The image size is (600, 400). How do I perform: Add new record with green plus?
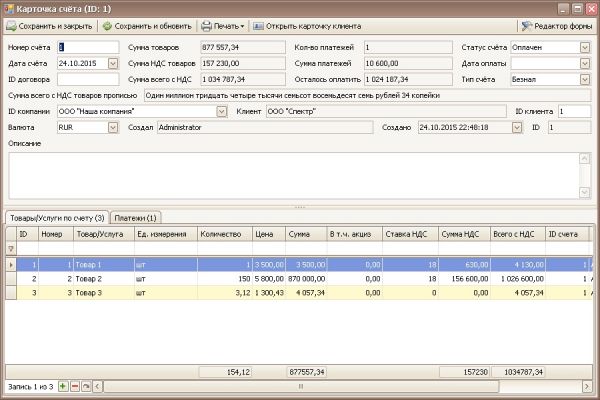pos(64,386)
